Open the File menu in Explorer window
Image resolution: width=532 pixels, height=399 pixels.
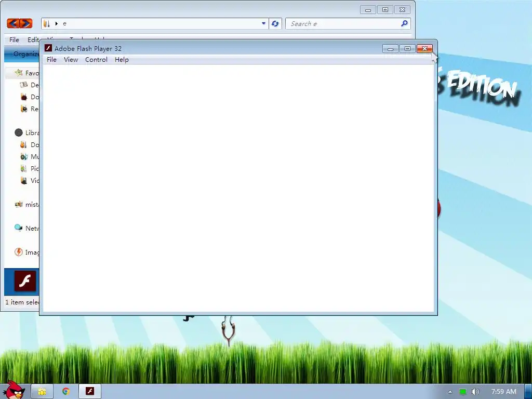14,40
